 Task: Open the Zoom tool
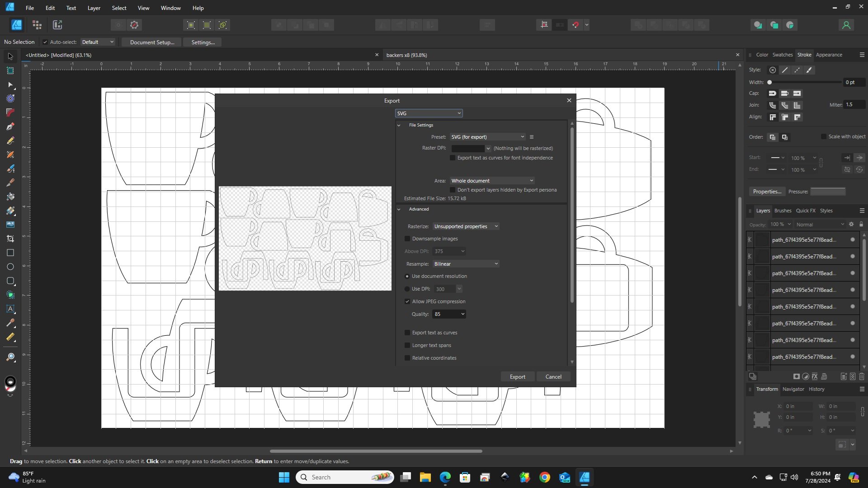10,357
